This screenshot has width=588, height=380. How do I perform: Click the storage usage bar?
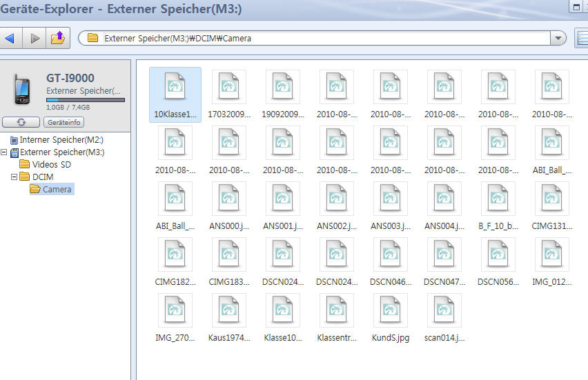86,100
